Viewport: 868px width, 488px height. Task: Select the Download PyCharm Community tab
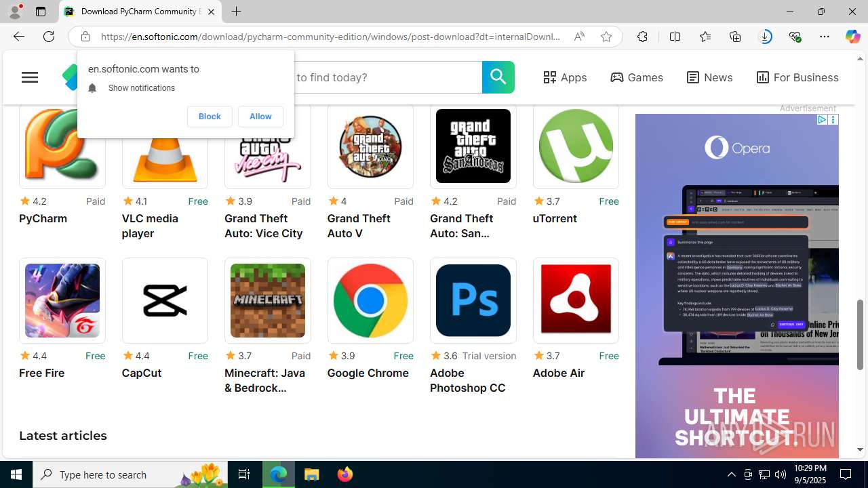coord(140,12)
